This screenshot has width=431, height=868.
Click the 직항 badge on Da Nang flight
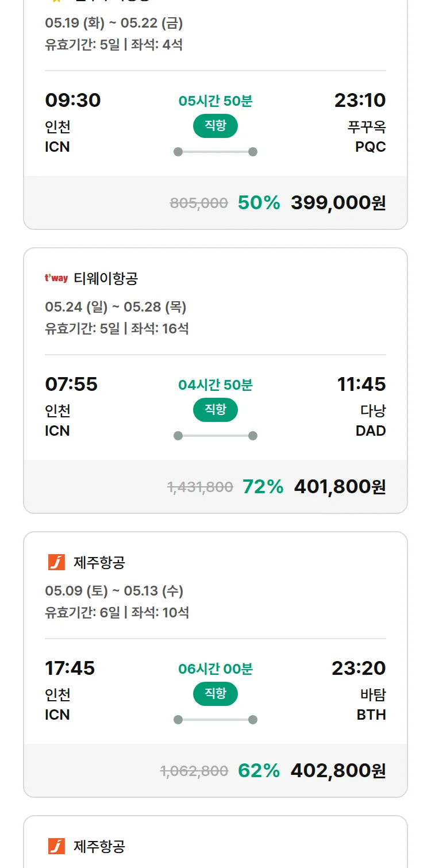pyautogui.click(x=215, y=410)
